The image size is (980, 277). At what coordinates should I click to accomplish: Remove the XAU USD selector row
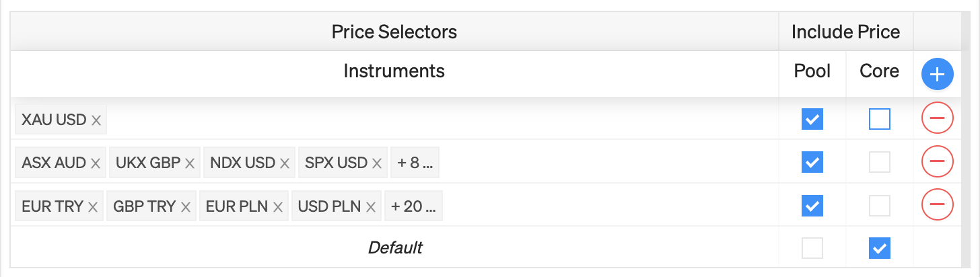[x=937, y=119]
